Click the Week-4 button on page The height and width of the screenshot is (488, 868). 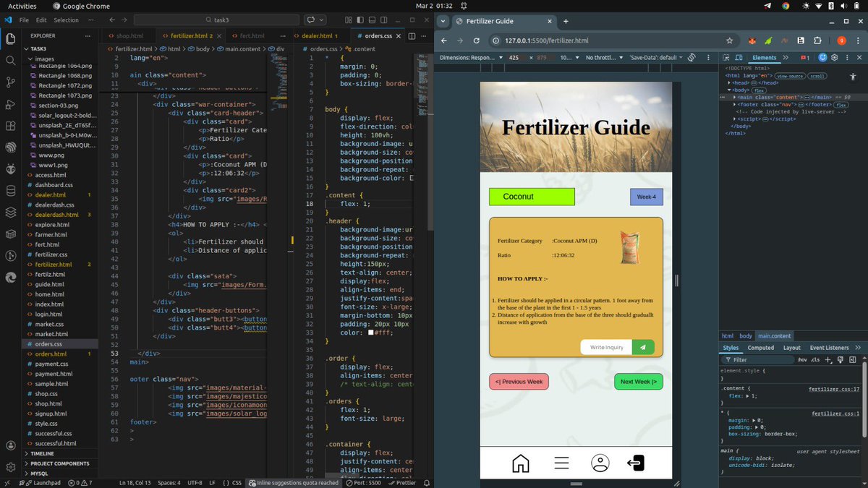pyautogui.click(x=646, y=197)
